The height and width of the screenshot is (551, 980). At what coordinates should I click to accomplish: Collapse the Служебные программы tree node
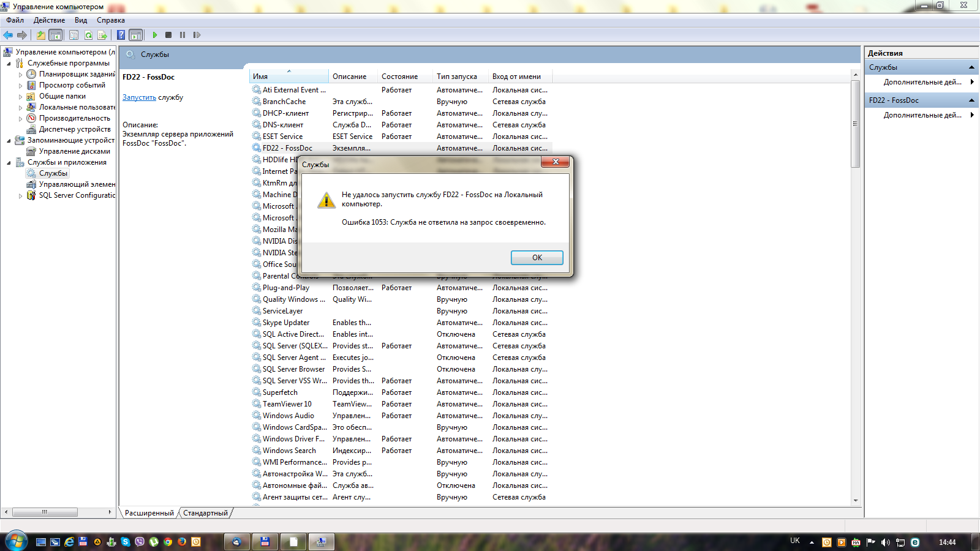(x=9, y=64)
